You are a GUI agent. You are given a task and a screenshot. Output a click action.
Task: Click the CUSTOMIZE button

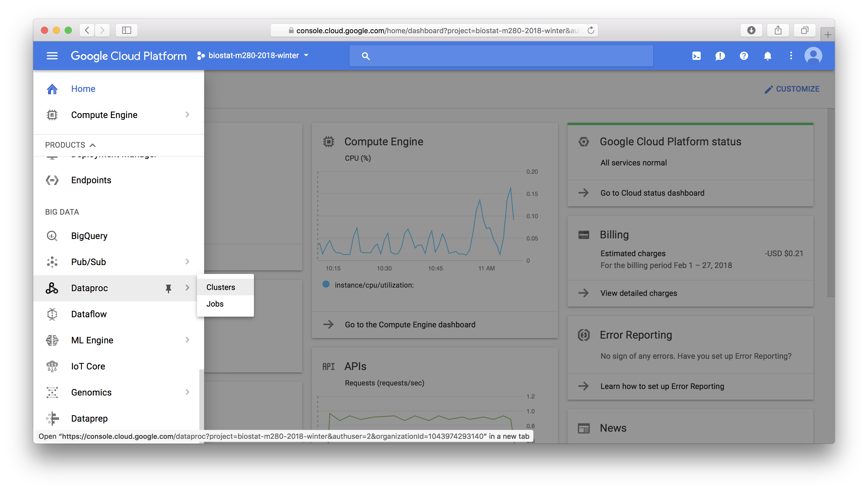point(791,89)
